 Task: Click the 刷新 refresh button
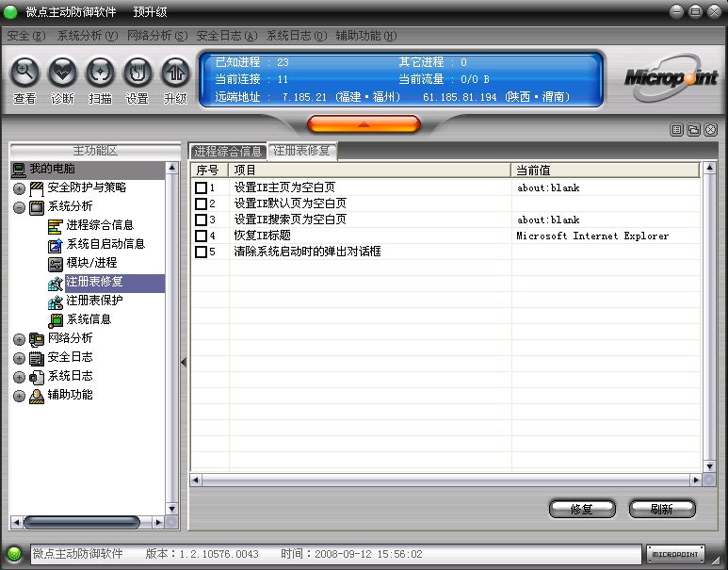(662, 509)
